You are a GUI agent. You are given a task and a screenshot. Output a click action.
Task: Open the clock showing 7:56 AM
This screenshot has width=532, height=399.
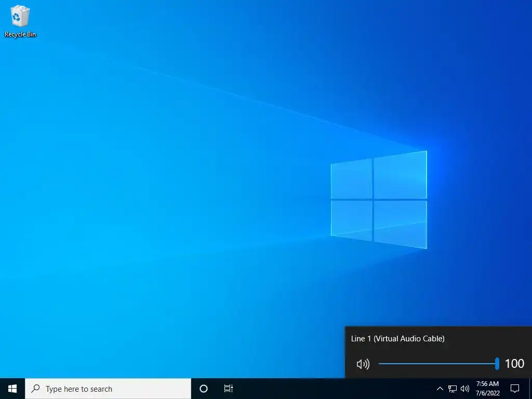coord(487,389)
